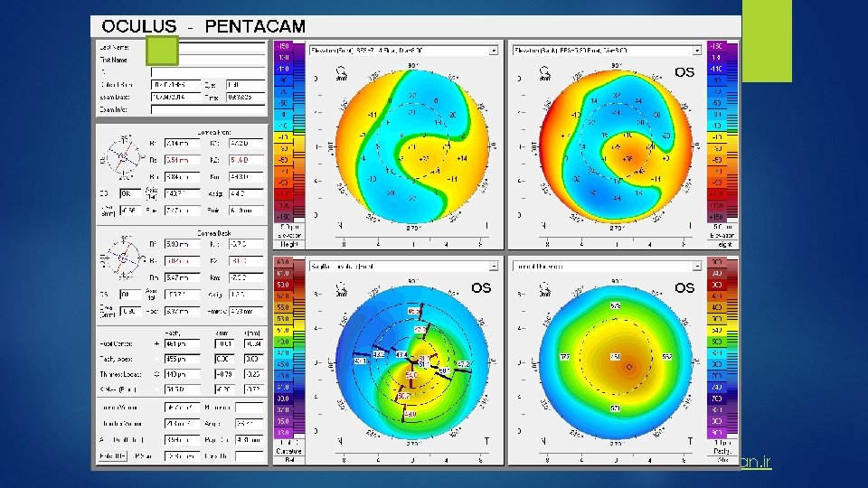Click the Cornea Back Rm value

pyautogui.click(x=182, y=277)
